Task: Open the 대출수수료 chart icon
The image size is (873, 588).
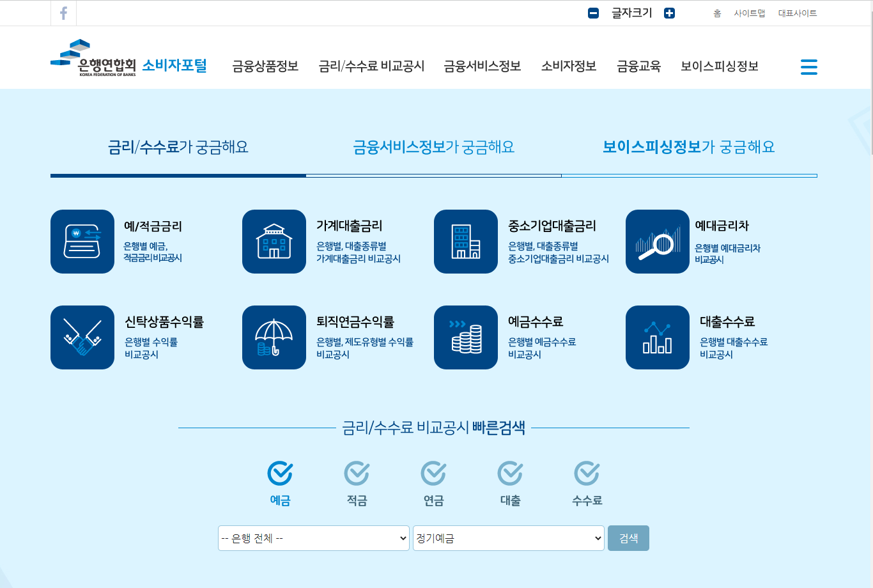Action: [658, 337]
